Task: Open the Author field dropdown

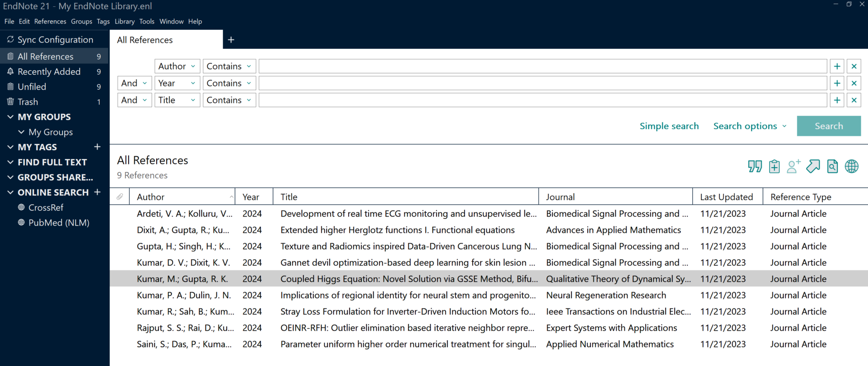Action: pyautogui.click(x=177, y=66)
